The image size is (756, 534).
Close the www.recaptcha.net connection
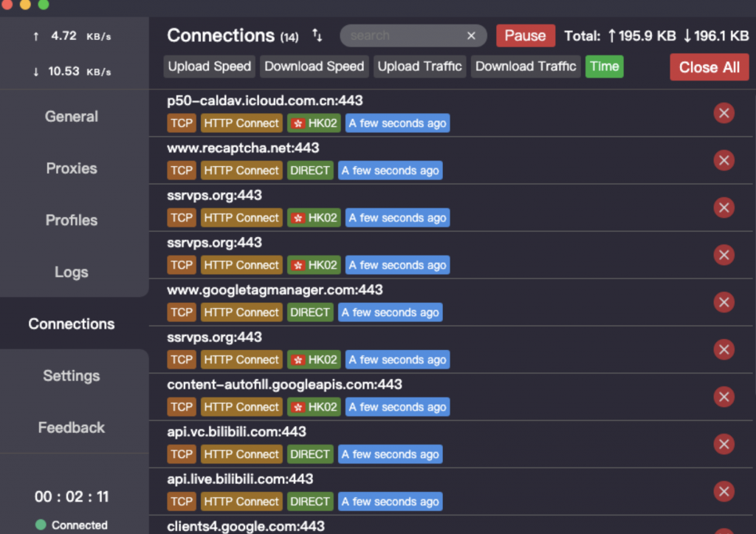(x=724, y=160)
